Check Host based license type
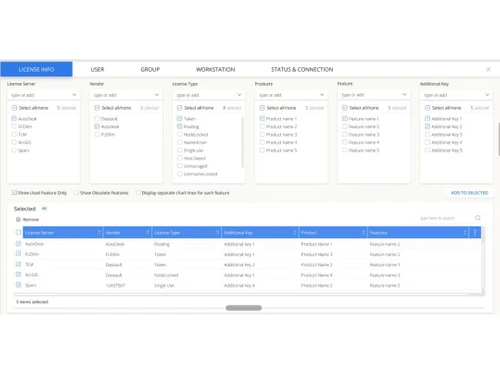This screenshot has width=500, height=375. tap(179, 158)
